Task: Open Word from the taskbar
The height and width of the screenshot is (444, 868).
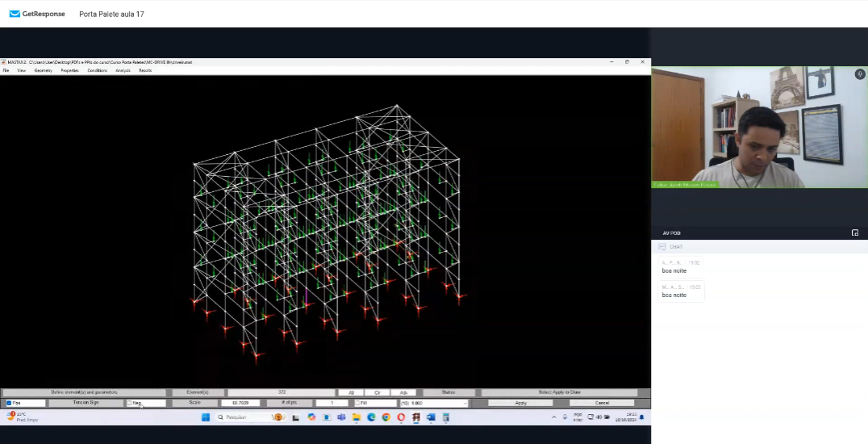Action: point(431,417)
